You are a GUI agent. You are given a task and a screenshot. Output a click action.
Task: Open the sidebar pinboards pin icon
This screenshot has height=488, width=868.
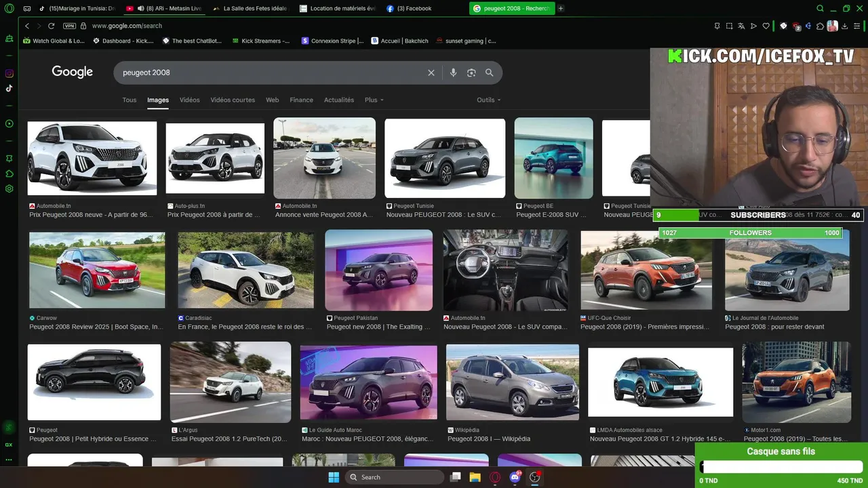pos(9,158)
